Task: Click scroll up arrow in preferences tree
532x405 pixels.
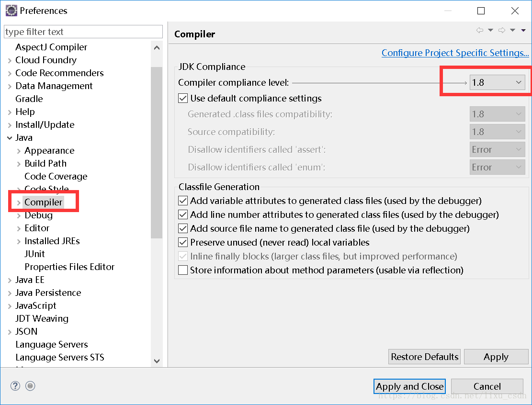Action: coord(157,48)
